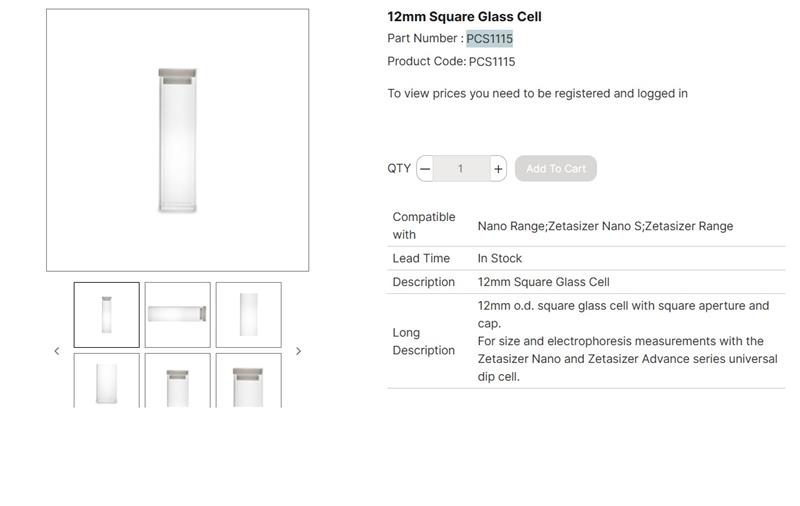Click the minus quantity button
800x506 pixels.
tap(425, 169)
